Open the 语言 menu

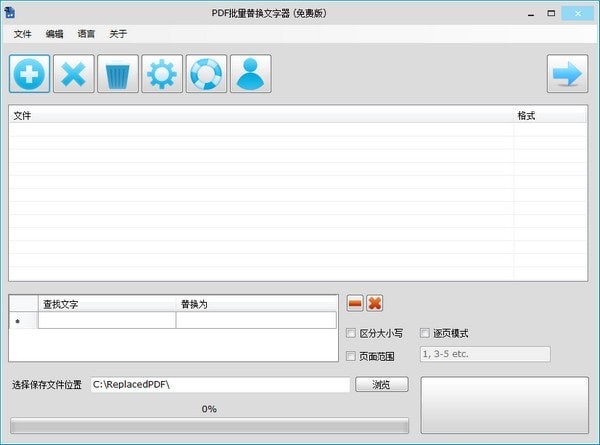86,34
